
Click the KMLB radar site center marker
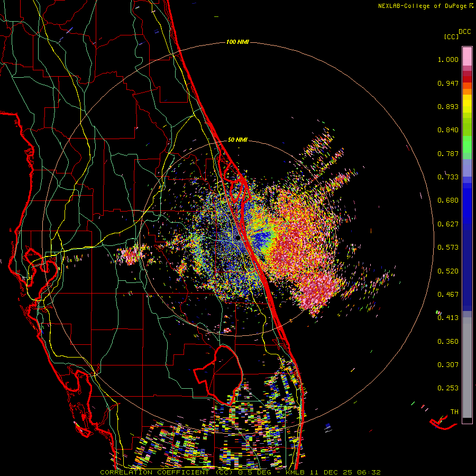point(239,239)
